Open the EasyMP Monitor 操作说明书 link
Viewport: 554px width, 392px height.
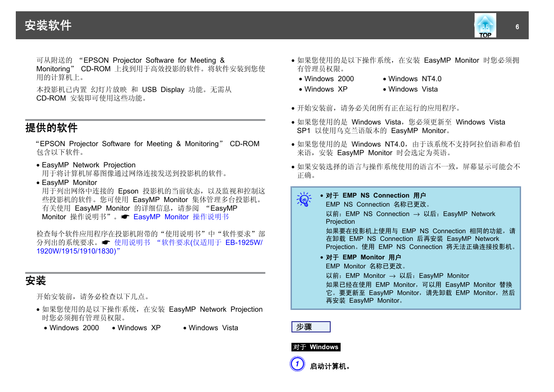(181, 217)
